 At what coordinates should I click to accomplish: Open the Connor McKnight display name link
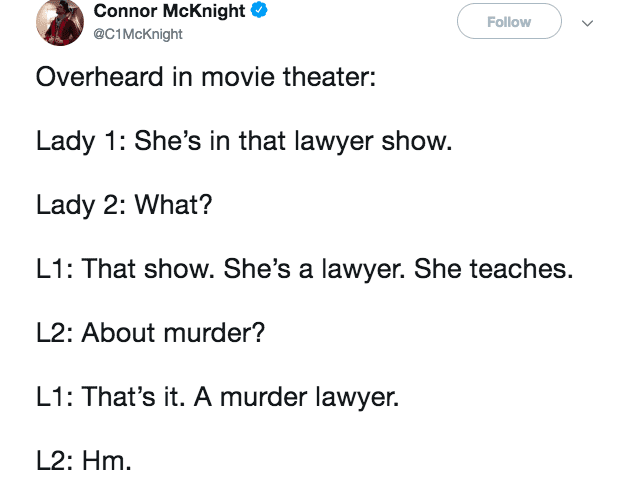[x=170, y=12]
